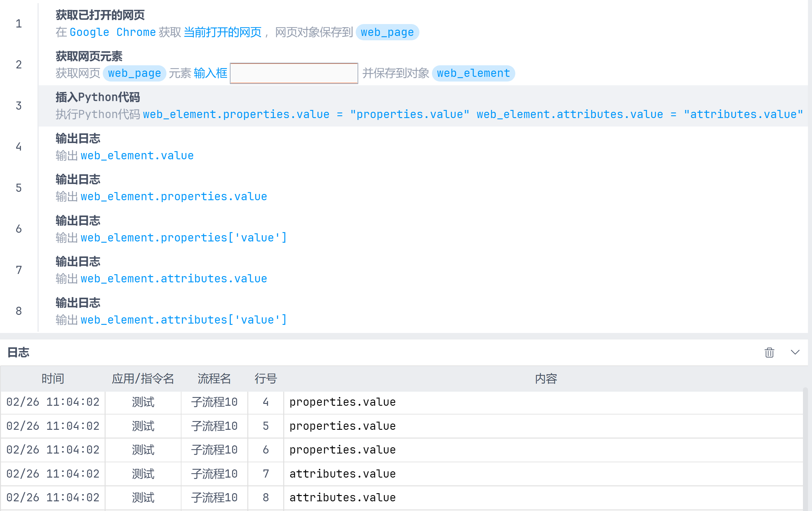
Task: Select the log row for line 7
Action: tap(342, 474)
